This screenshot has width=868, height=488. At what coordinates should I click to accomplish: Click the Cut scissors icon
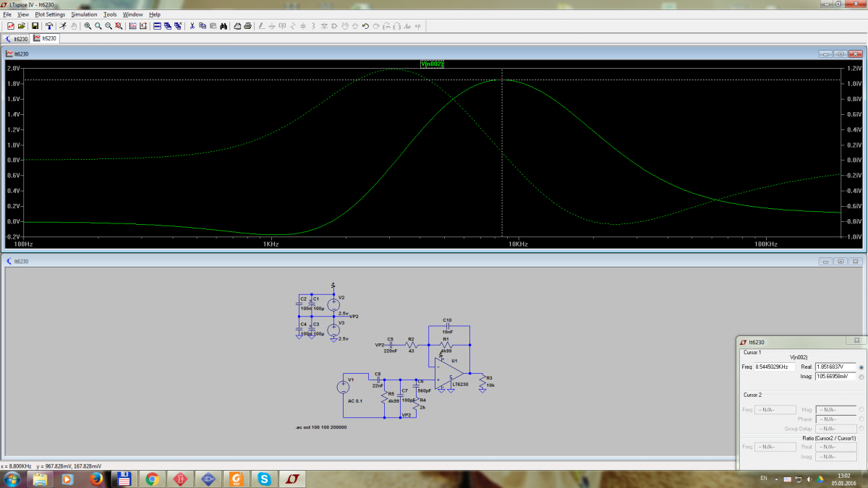pos(192,26)
